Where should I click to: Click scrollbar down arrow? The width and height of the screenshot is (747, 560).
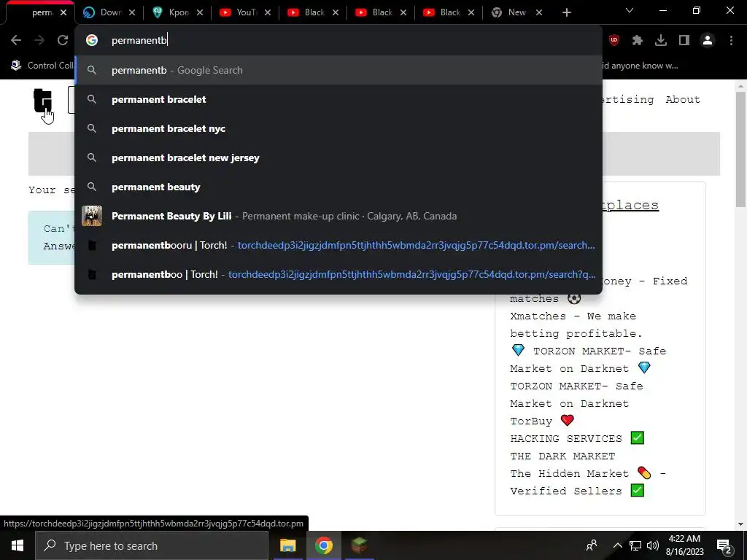[x=740, y=525]
